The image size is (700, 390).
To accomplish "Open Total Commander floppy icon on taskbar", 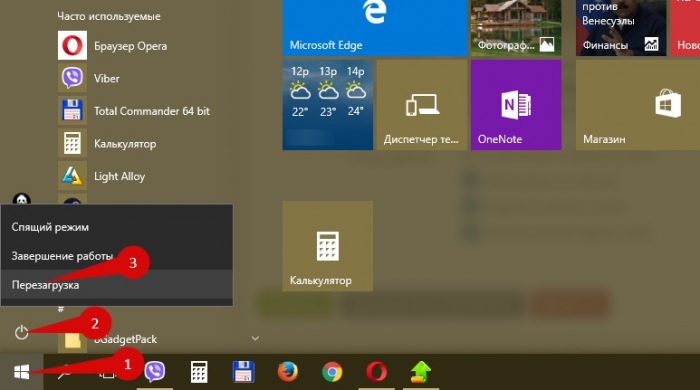I will 243,372.
